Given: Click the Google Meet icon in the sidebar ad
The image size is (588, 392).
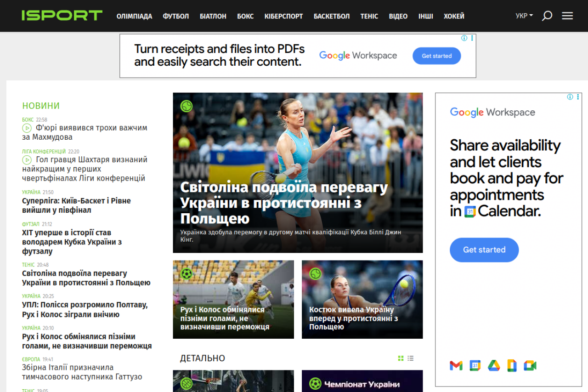Looking at the screenshot, I should (x=530, y=366).
